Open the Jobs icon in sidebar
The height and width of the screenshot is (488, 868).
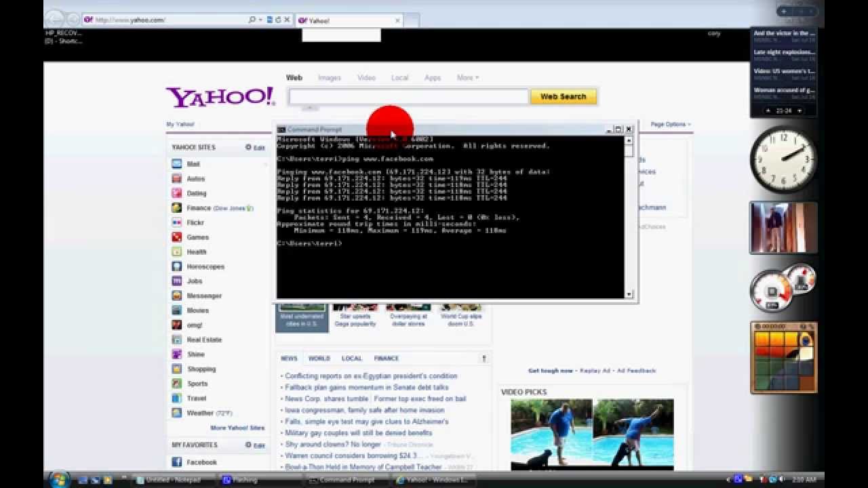point(176,281)
